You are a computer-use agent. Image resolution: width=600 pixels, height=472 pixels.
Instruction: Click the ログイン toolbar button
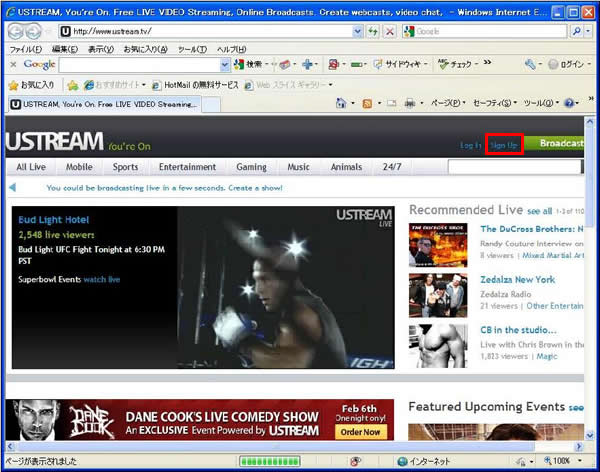coord(567,64)
